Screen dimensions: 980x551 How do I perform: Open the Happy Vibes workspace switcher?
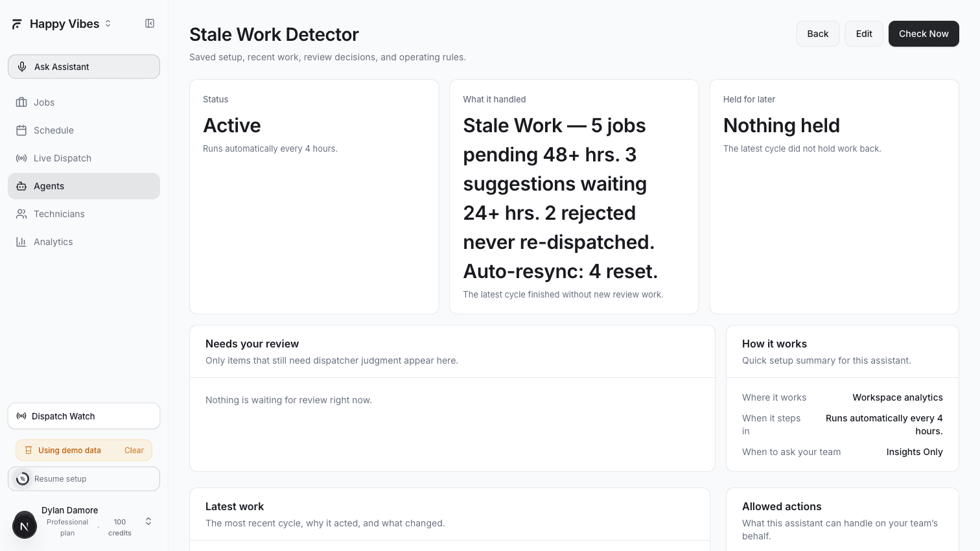pyautogui.click(x=108, y=23)
